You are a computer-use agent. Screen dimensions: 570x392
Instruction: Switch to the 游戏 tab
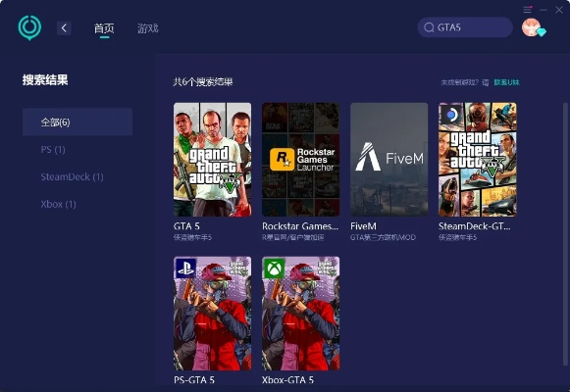[x=148, y=28]
